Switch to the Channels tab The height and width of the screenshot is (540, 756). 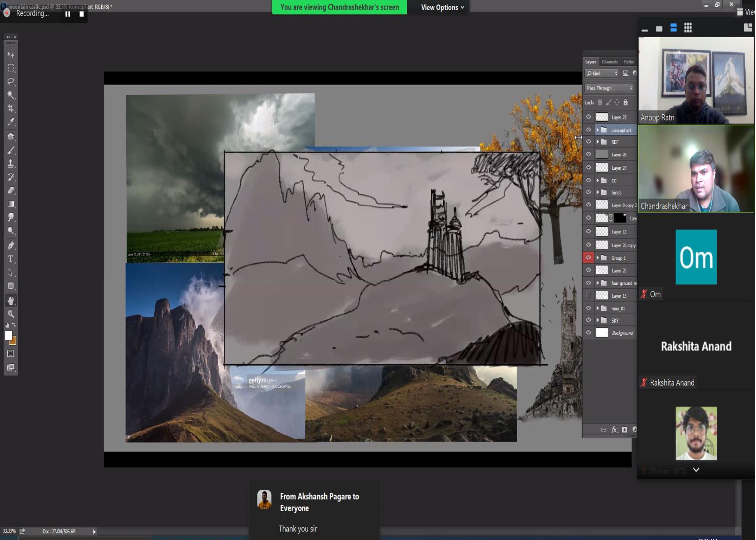coord(610,62)
